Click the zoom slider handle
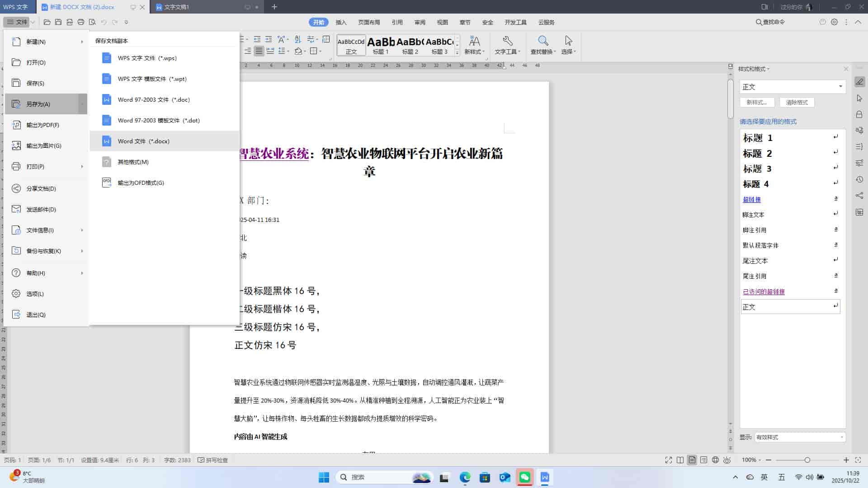The width and height of the screenshot is (868, 488). (x=807, y=460)
